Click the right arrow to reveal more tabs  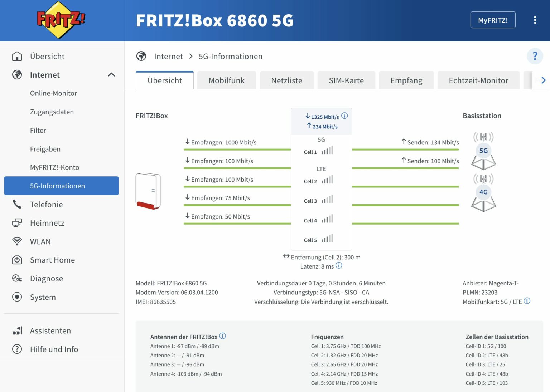[x=543, y=80]
